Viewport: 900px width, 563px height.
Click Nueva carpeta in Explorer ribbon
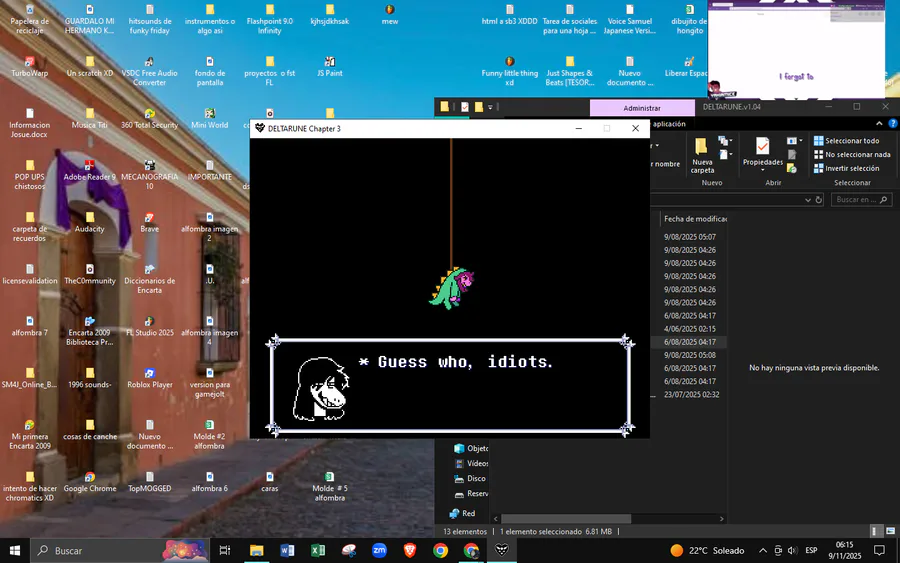[702, 155]
